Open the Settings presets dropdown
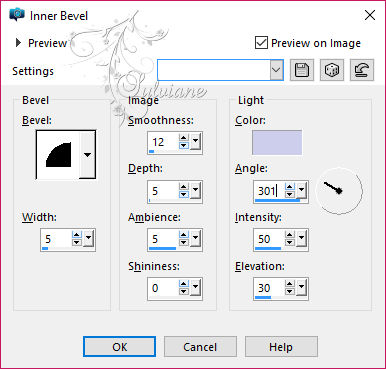This screenshot has height=369, width=386. (277, 70)
